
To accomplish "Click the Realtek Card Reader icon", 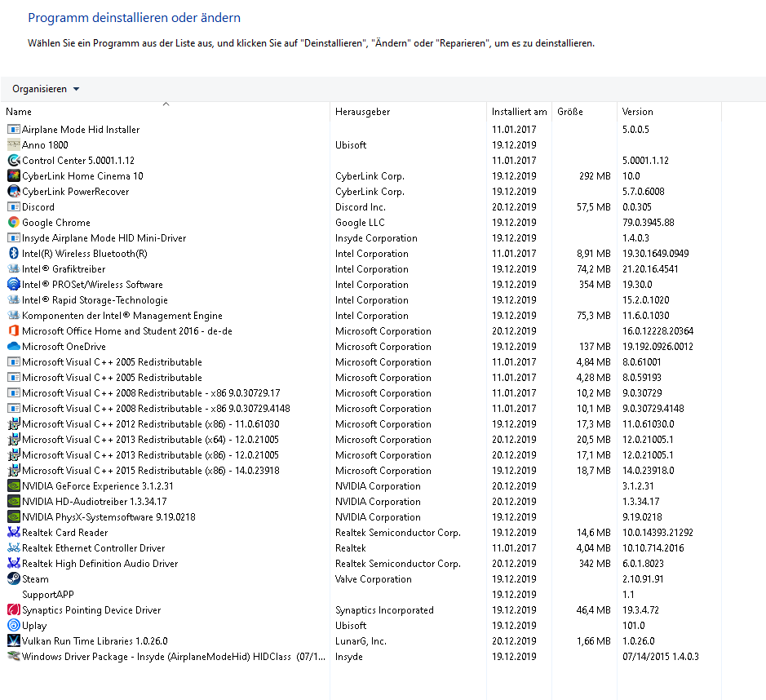I will pyautogui.click(x=14, y=533).
